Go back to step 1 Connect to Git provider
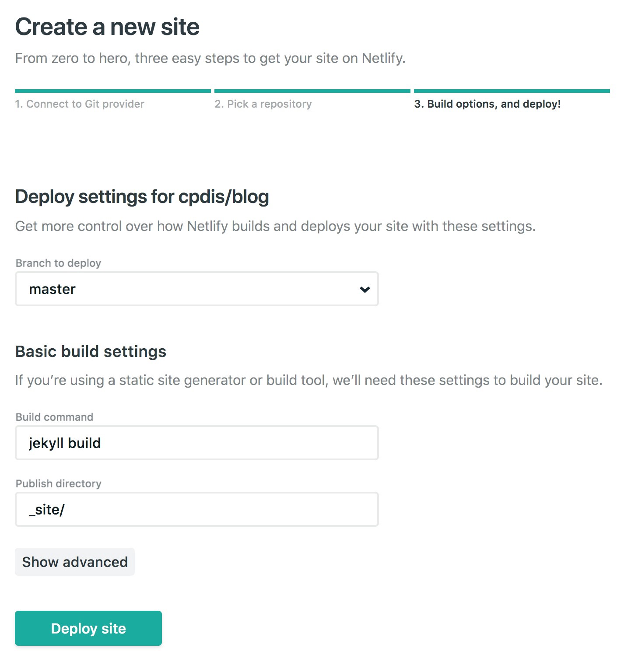The image size is (638, 672). 80,104
